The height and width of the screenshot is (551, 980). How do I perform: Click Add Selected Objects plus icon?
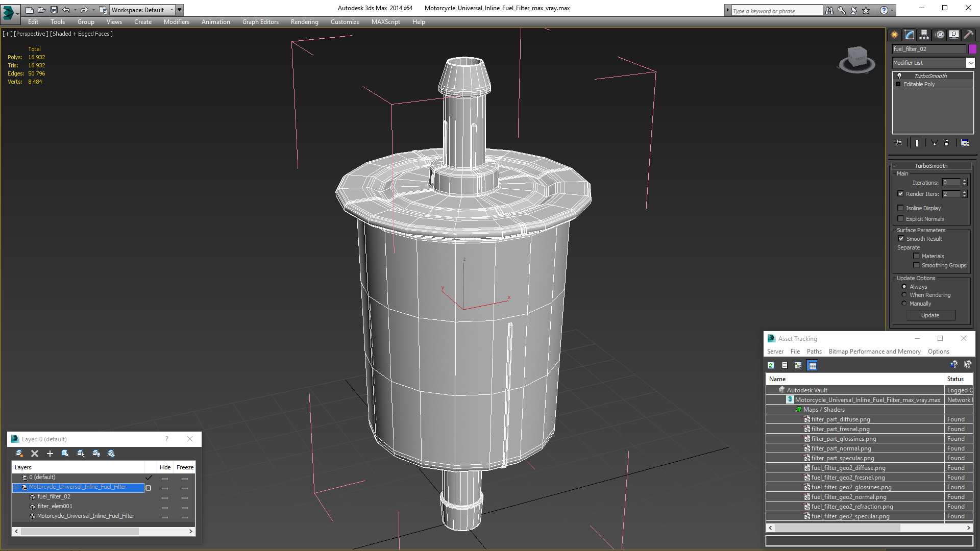(x=50, y=454)
